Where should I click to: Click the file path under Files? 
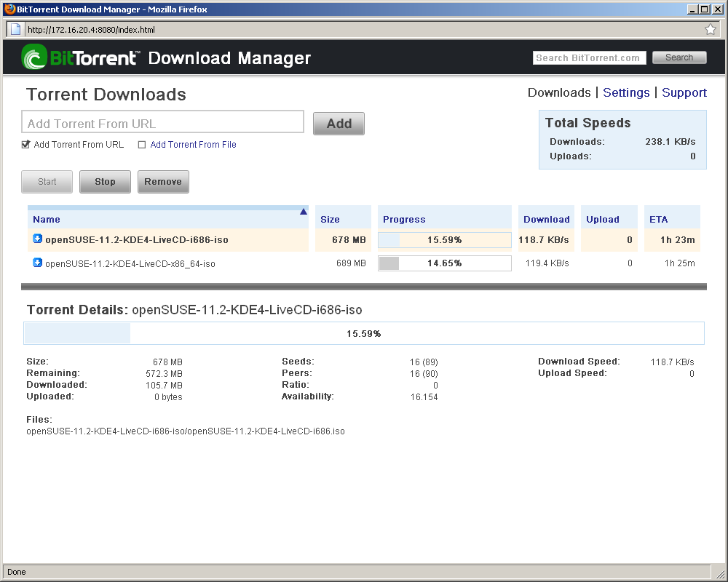click(x=186, y=431)
